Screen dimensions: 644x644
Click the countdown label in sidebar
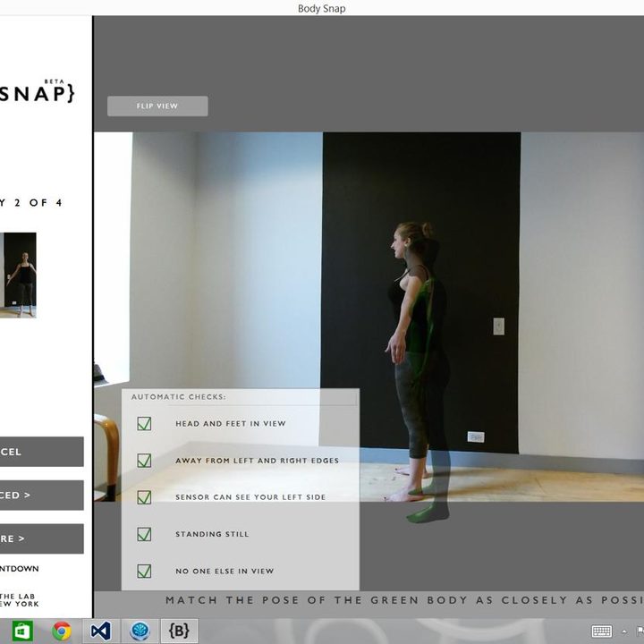click(20, 569)
